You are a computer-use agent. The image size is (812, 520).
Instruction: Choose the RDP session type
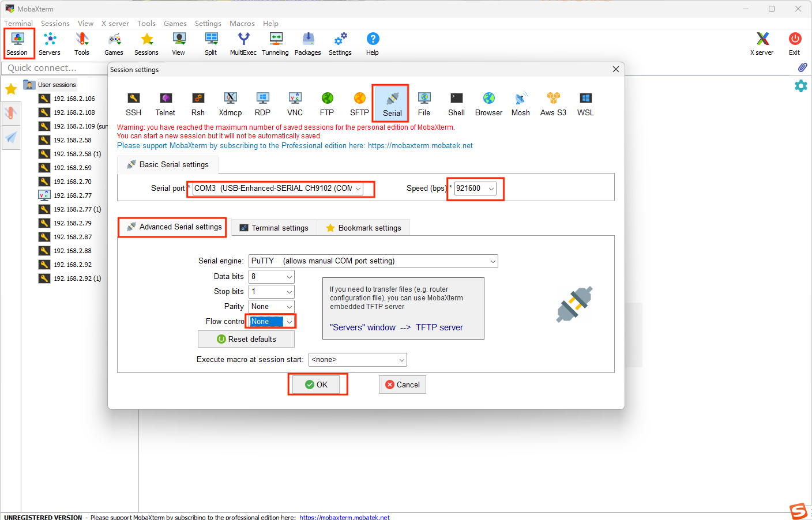tap(262, 104)
